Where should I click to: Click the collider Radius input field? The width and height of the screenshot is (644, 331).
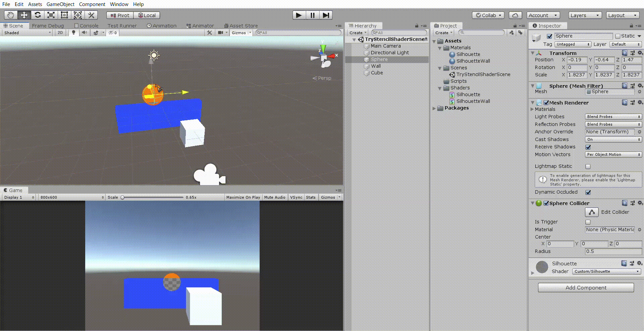613,251
